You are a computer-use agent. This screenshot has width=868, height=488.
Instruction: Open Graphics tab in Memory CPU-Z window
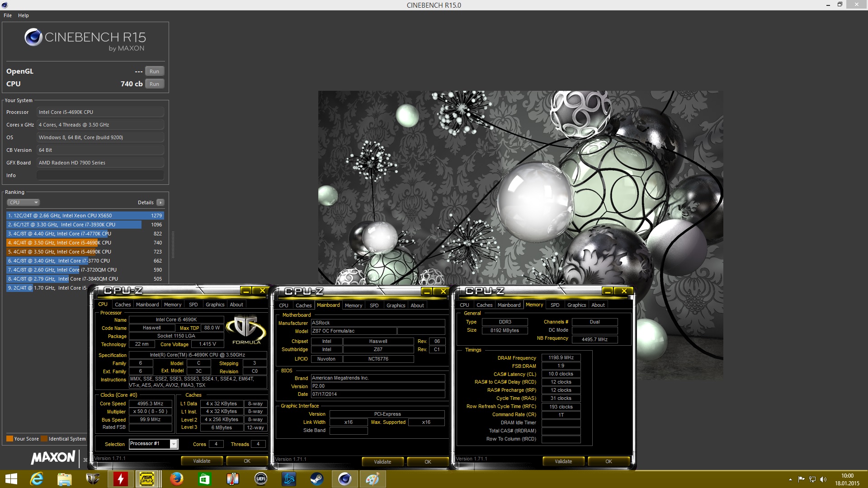point(576,305)
